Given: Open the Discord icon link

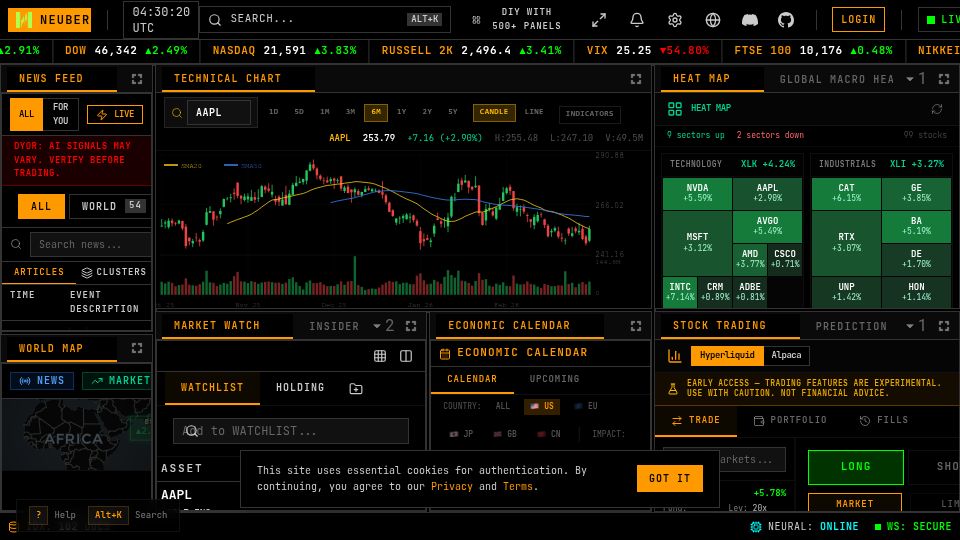Looking at the screenshot, I should point(749,20).
